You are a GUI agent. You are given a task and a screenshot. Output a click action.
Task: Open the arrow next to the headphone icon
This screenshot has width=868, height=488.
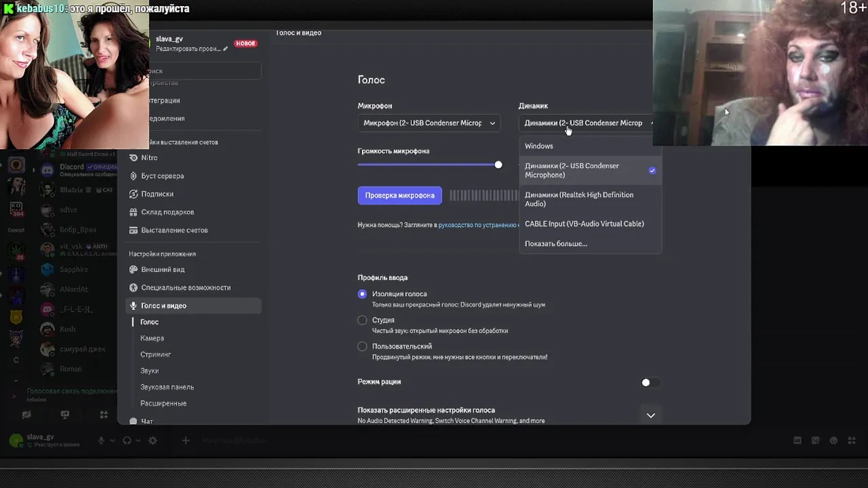(x=138, y=441)
